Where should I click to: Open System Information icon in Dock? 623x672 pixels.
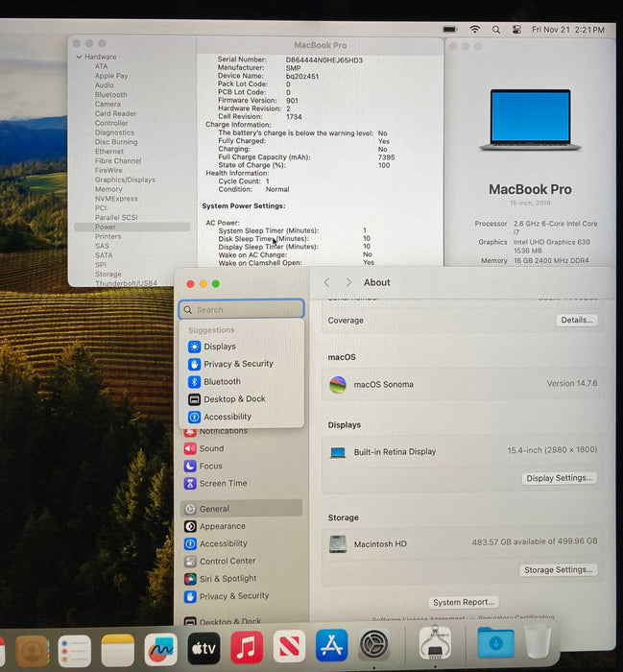pyautogui.click(x=435, y=642)
